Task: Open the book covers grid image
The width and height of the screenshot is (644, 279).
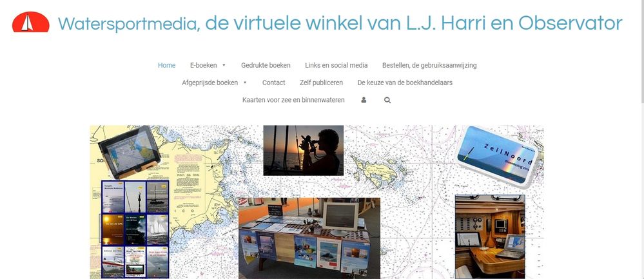Action: coord(135,229)
